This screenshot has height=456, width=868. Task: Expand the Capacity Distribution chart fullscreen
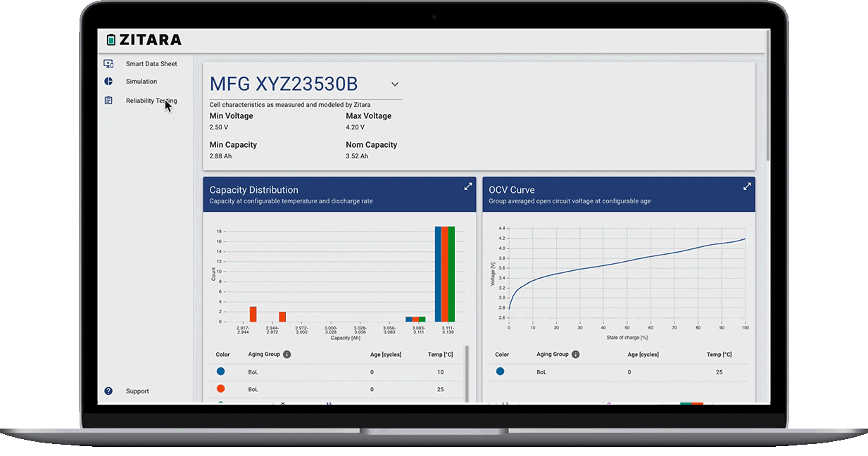(x=468, y=186)
